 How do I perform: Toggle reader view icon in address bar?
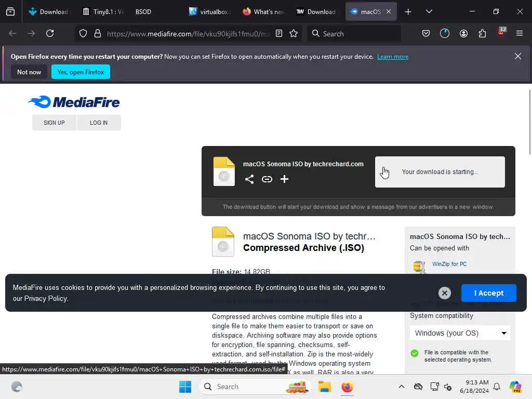(279, 33)
